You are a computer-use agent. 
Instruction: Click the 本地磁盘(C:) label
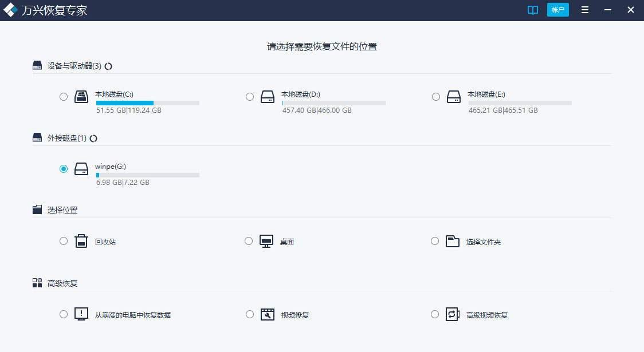tap(114, 94)
